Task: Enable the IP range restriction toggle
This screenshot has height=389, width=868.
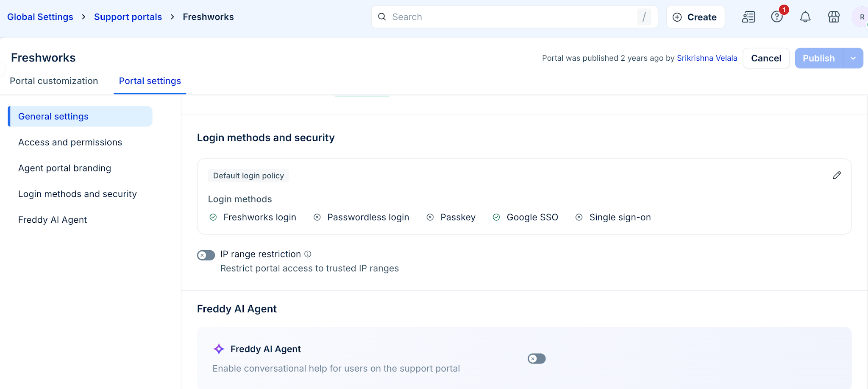Action: coord(206,255)
